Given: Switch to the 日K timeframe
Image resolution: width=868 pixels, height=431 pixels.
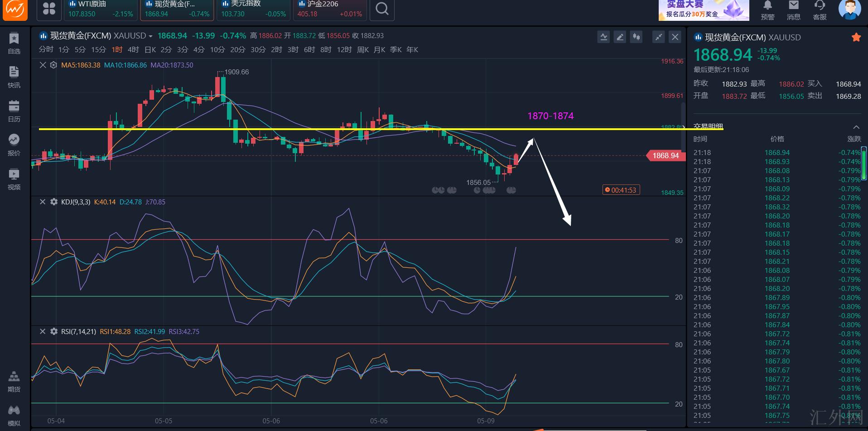Looking at the screenshot, I should click(150, 50).
